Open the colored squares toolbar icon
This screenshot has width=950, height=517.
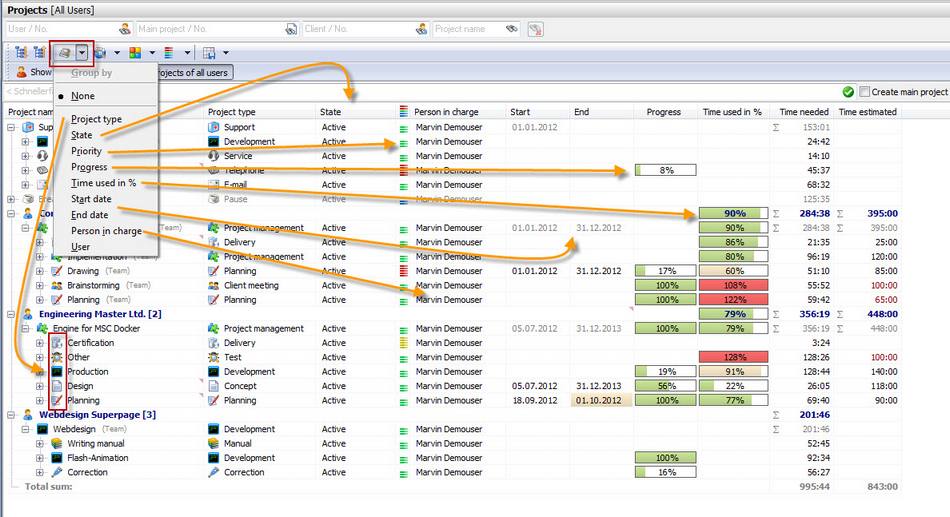tap(135, 53)
